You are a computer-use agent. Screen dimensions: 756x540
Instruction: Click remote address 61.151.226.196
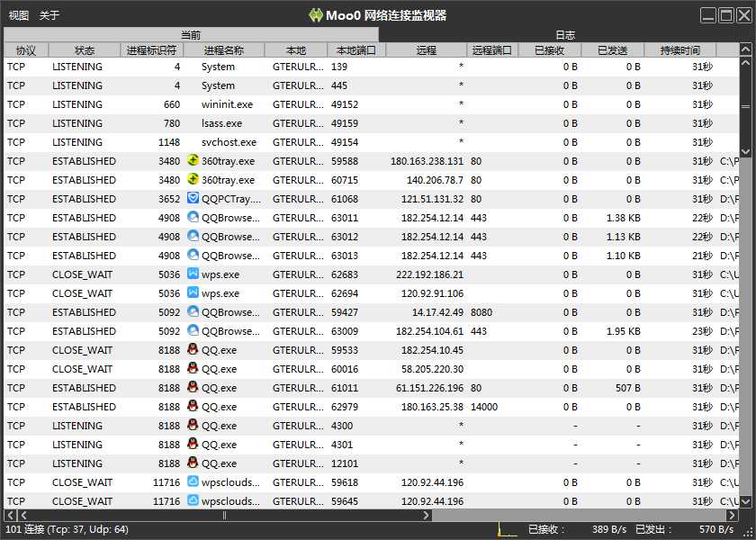[429, 388]
